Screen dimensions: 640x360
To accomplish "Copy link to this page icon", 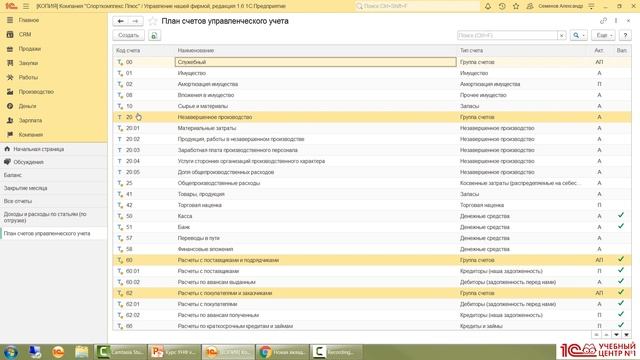I will coord(603,21).
